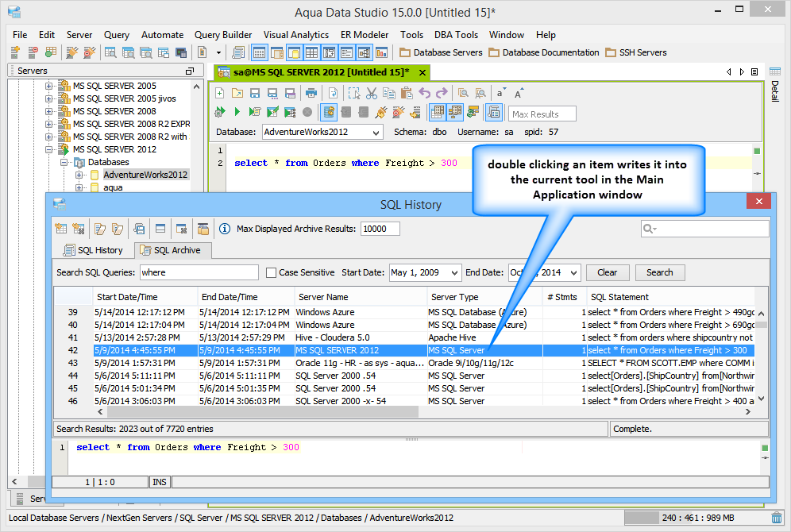Screen dimensions: 791x532
Task: Click the Disconnect server plug icon in main toolbar
Action: [x=89, y=52]
